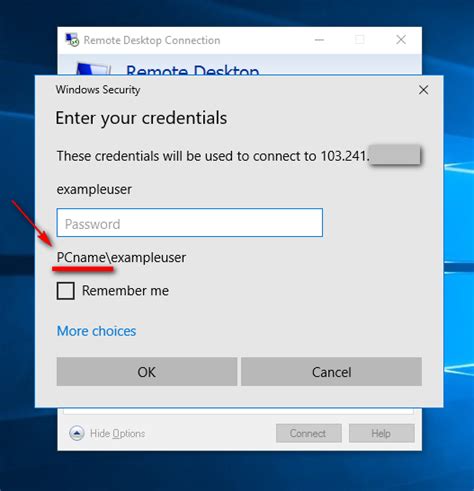Click the Windows Security title text

(x=98, y=90)
